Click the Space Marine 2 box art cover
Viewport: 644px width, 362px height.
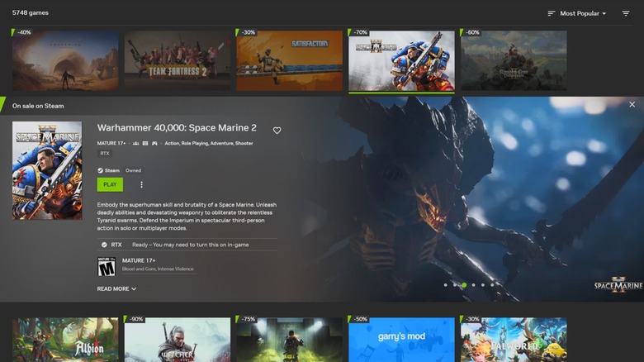tap(47, 170)
